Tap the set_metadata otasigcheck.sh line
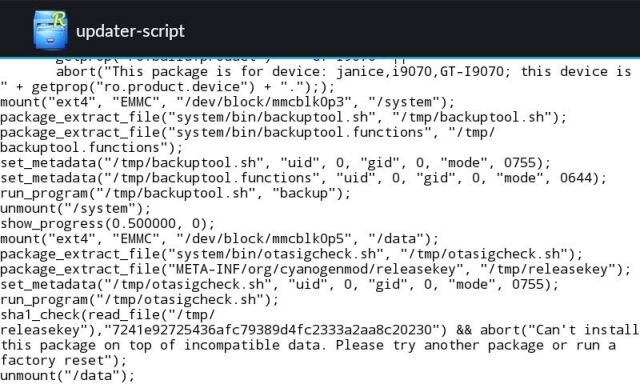 coord(279,284)
